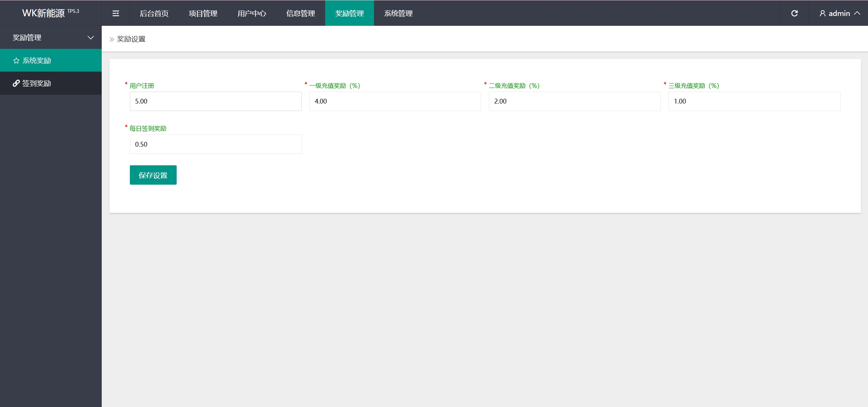868x407 pixels.
Task: Focus the 每日签到奖励 input field
Action: pos(215,144)
